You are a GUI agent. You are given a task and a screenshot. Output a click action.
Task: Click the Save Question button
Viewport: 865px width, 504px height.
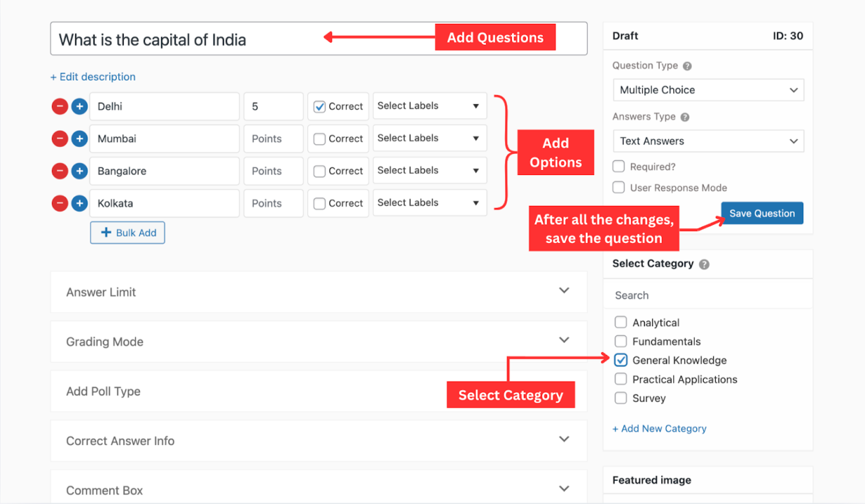pyautogui.click(x=761, y=213)
